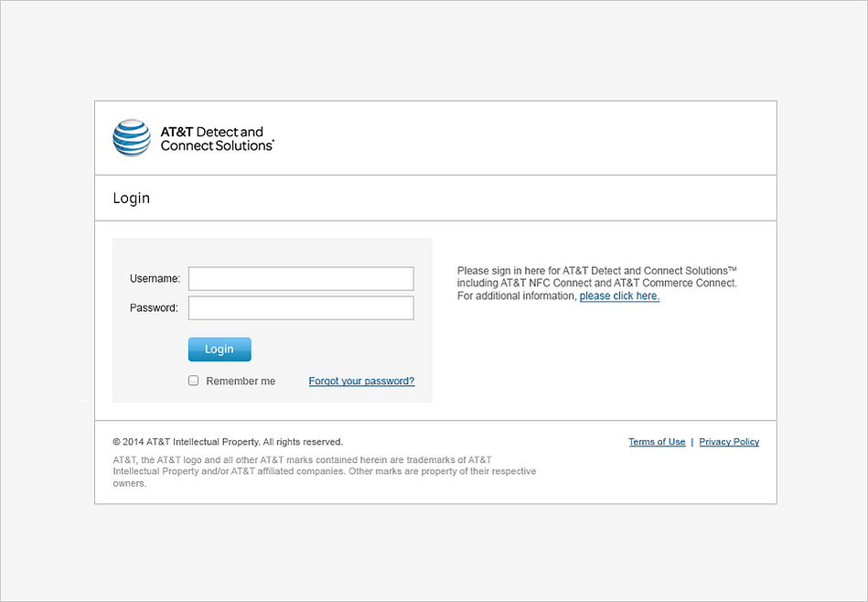Click the AT&T globe logo
Image resolution: width=868 pixels, height=602 pixels.
point(132,138)
